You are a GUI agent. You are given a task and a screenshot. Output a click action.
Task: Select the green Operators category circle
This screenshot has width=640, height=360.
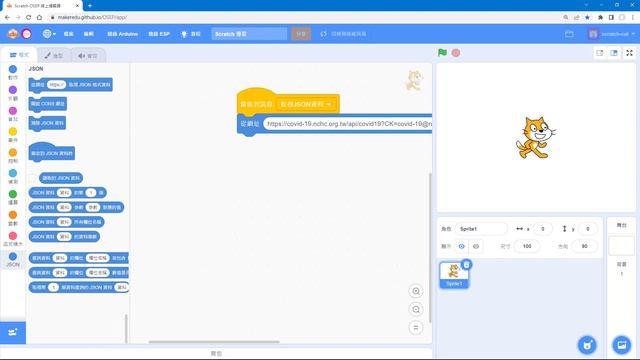coord(13,194)
